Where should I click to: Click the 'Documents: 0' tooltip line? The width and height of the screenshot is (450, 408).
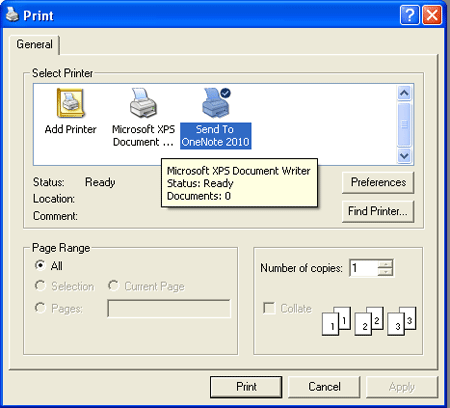[199, 196]
